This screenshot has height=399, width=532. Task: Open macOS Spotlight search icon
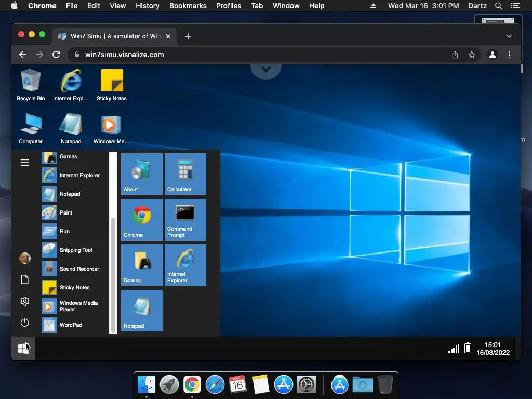(498, 6)
